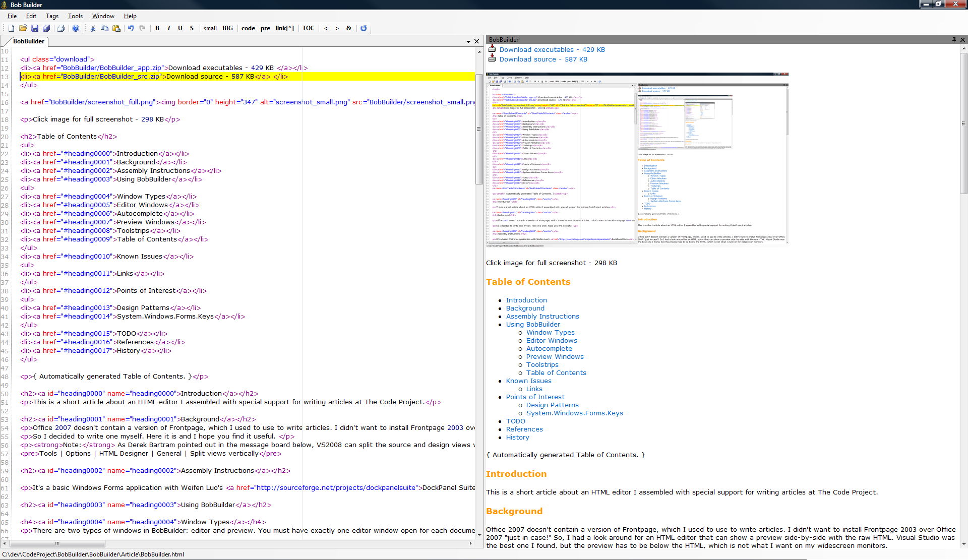Insert BIG tag from toolbar

pos(228,28)
